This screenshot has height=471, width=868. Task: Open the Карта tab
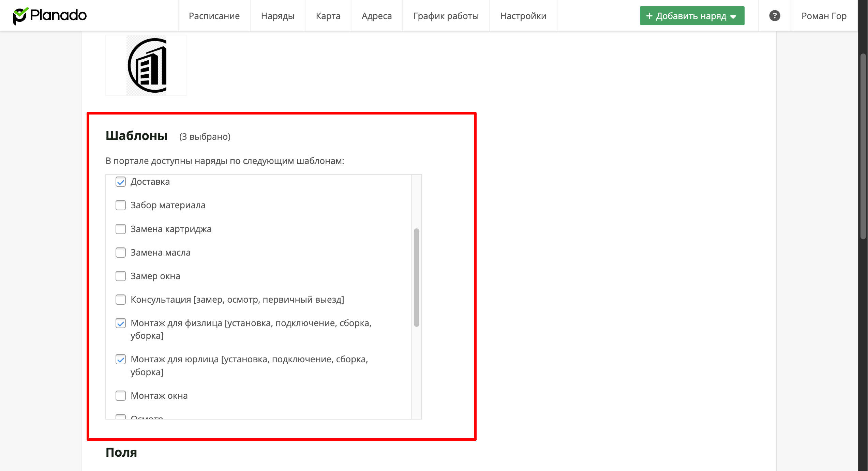328,16
